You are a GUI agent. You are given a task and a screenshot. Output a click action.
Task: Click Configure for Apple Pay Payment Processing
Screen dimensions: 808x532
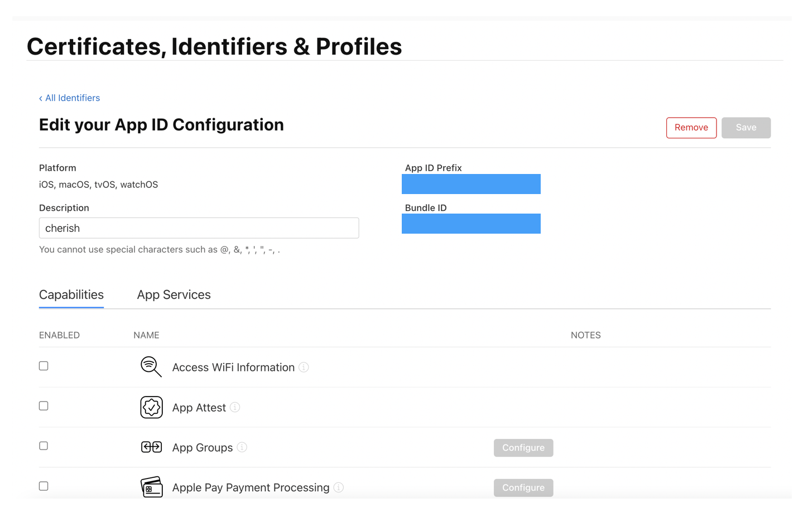click(x=523, y=488)
